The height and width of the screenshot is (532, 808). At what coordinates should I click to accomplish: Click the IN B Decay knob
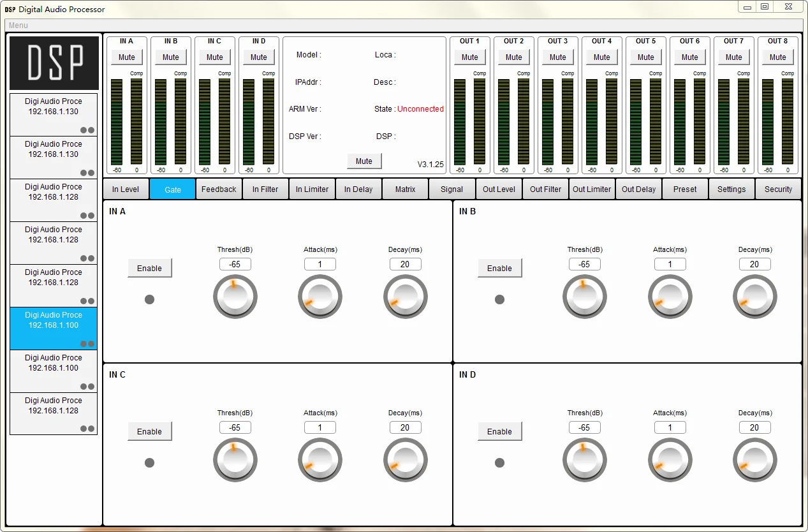tap(755, 297)
